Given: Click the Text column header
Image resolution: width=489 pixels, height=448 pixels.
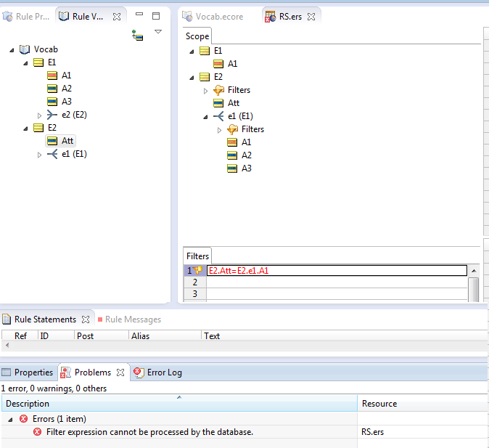Looking at the screenshot, I should coord(343,335).
